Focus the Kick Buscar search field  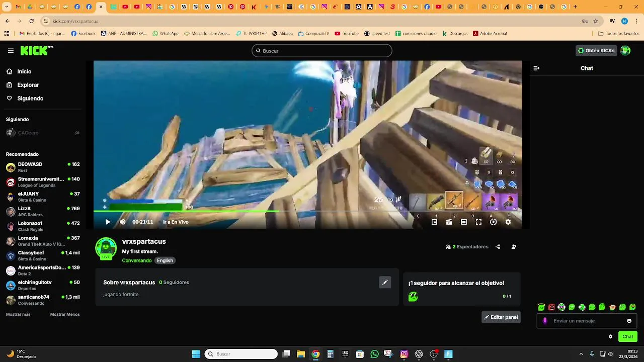pyautogui.click(x=322, y=51)
